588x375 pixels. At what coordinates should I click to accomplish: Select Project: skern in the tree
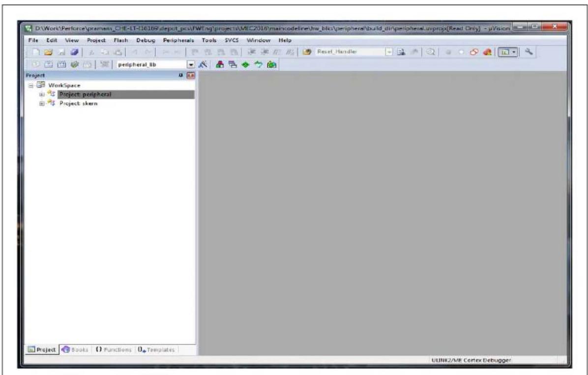78,103
